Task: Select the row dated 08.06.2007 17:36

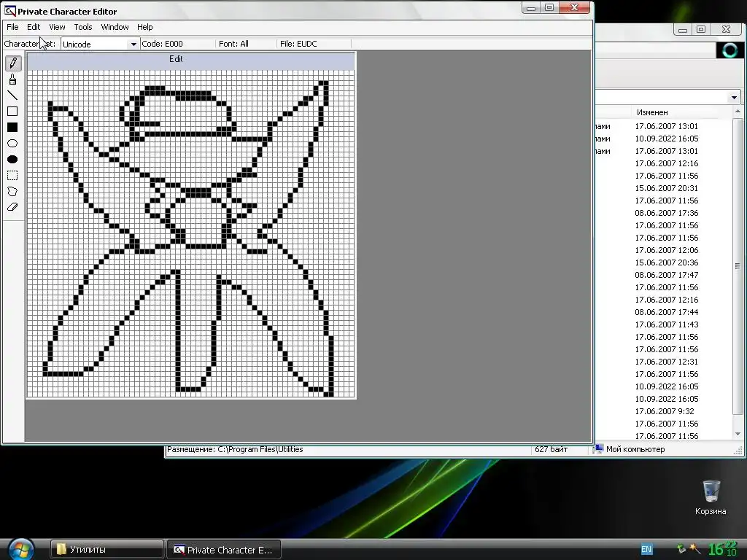Action: tap(662, 213)
